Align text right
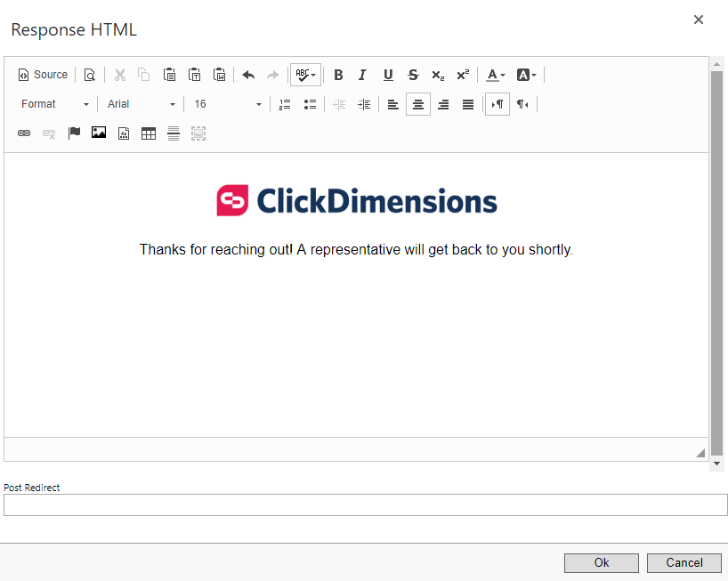 pyautogui.click(x=443, y=104)
